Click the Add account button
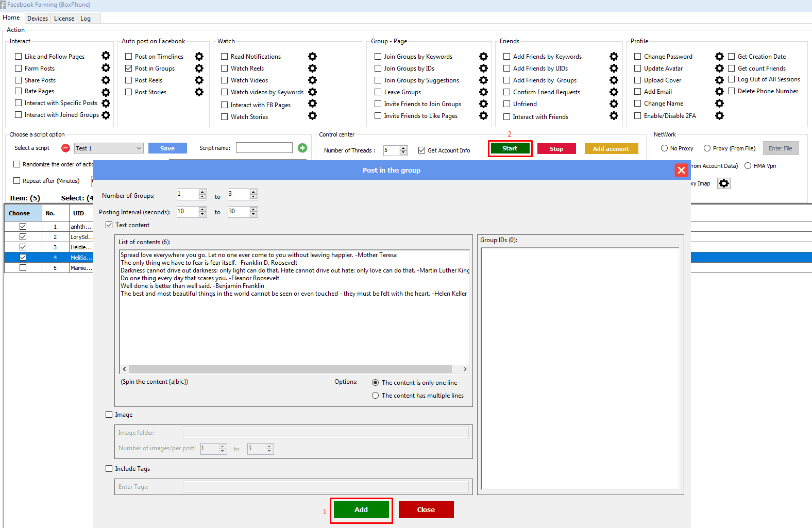The height and width of the screenshot is (528, 812). click(x=611, y=148)
